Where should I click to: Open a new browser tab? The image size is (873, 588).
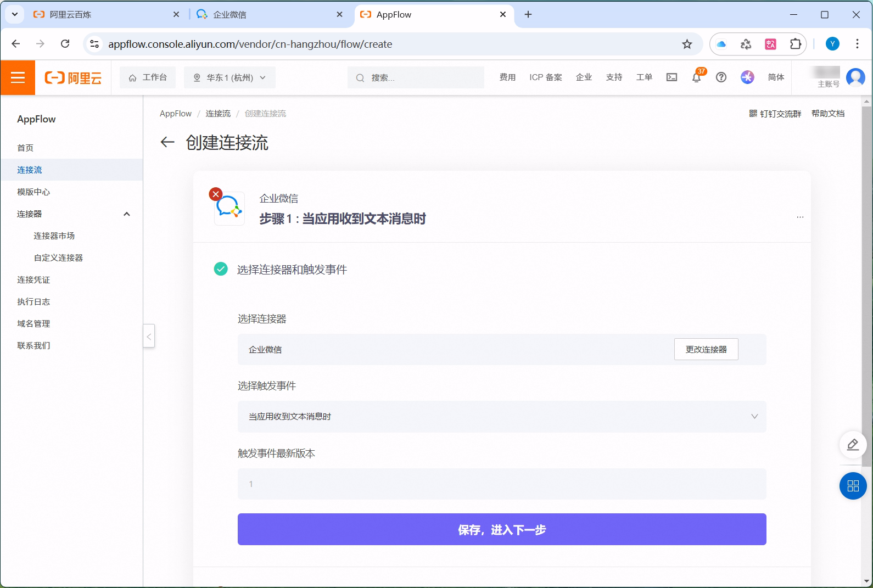coord(528,14)
